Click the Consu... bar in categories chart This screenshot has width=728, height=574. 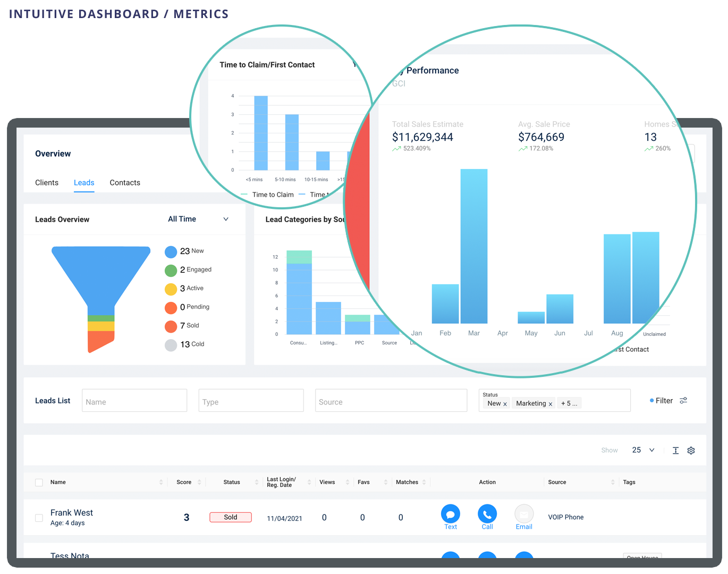[x=299, y=292]
